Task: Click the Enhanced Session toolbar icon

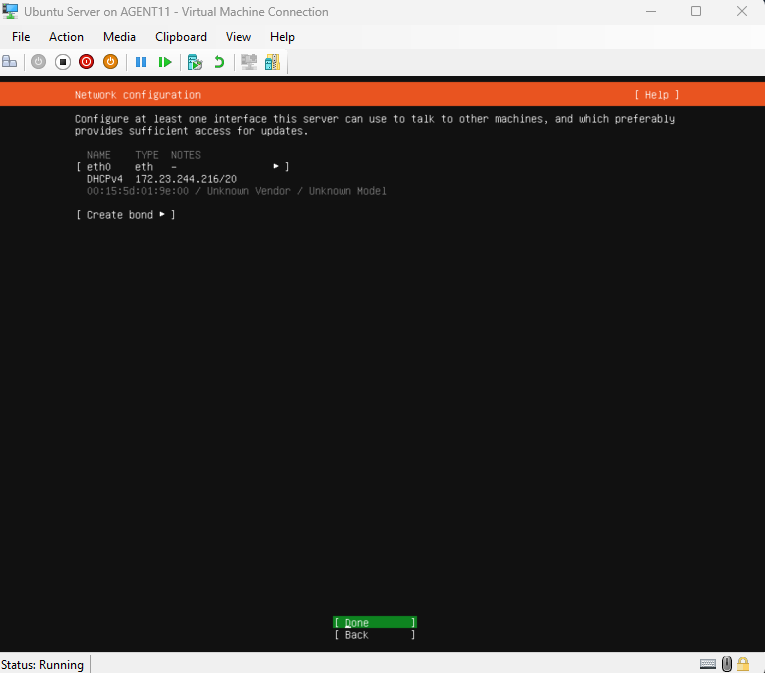Action: pyautogui.click(x=249, y=62)
